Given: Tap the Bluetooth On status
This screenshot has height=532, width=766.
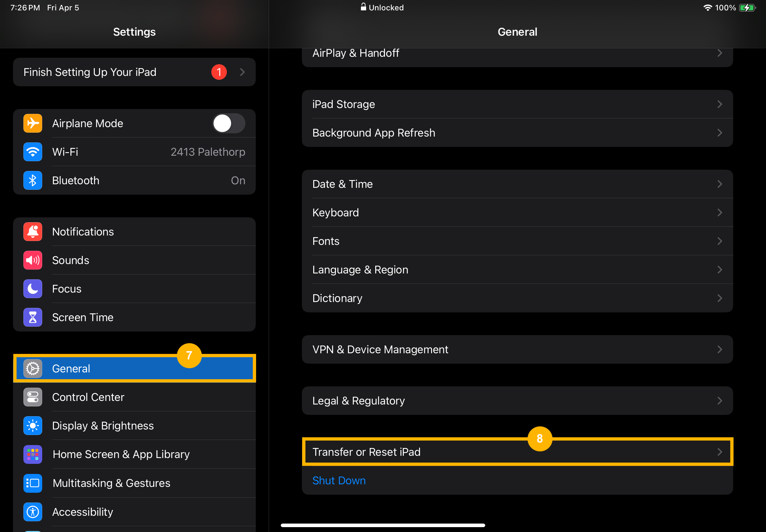Looking at the screenshot, I should pos(238,180).
